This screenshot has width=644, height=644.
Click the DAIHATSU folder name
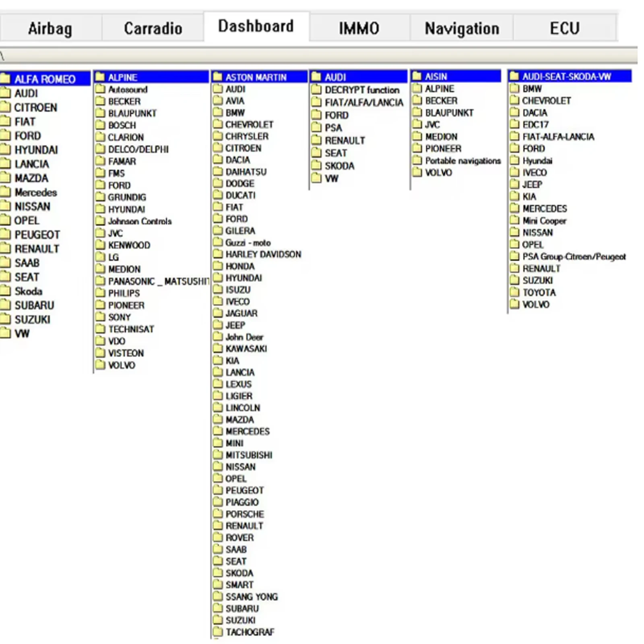[246, 172]
